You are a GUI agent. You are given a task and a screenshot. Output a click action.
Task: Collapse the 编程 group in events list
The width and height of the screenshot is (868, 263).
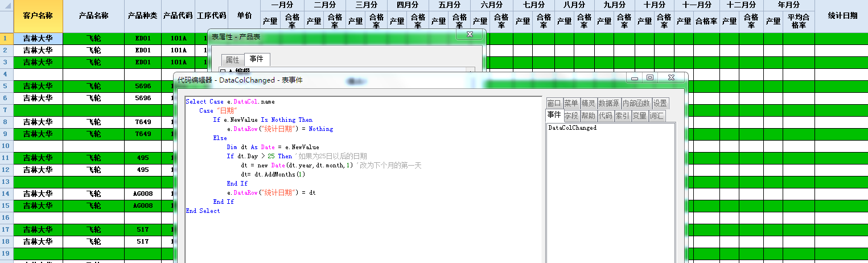(x=223, y=71)
